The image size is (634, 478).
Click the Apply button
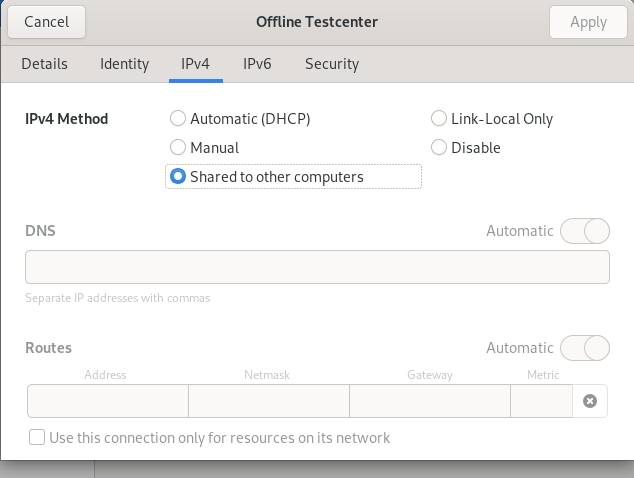[x=588, y=22]
